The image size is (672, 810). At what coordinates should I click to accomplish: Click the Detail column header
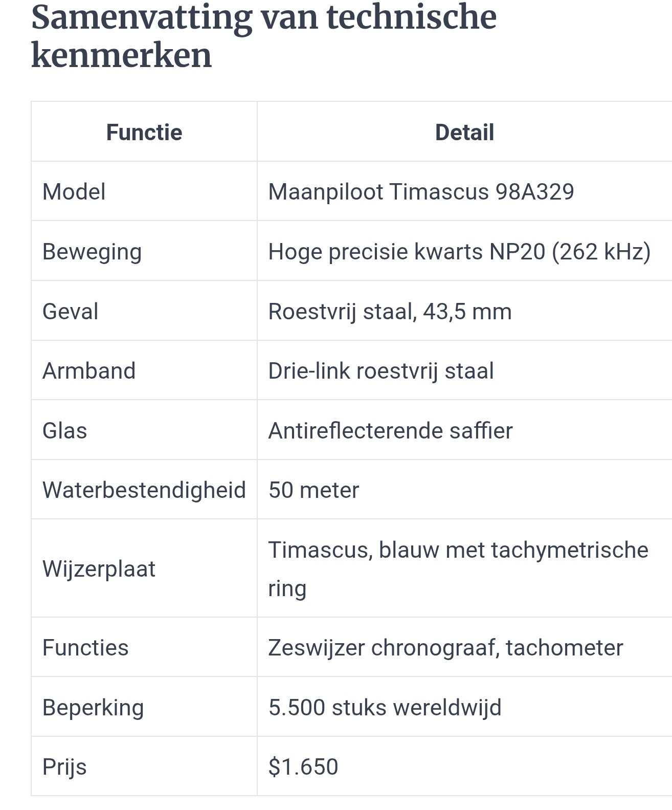[x=464, y=132]
